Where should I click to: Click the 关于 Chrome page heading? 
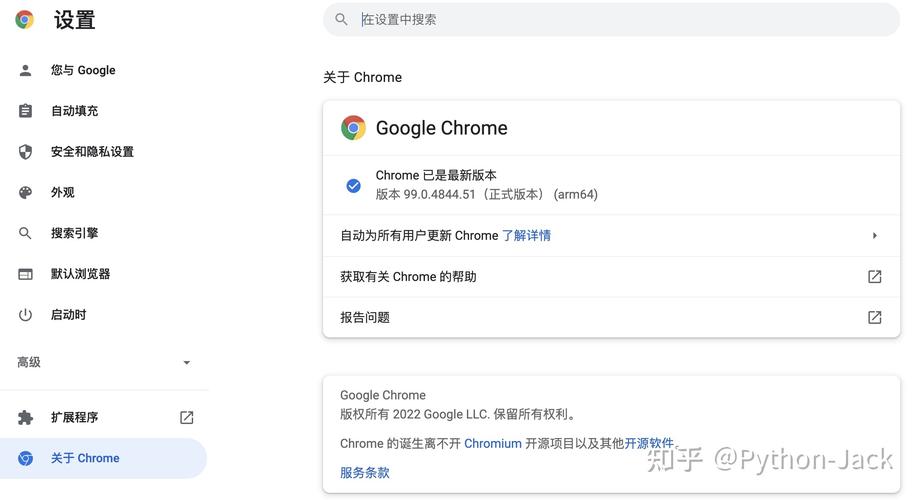click(x=362, y=77)
